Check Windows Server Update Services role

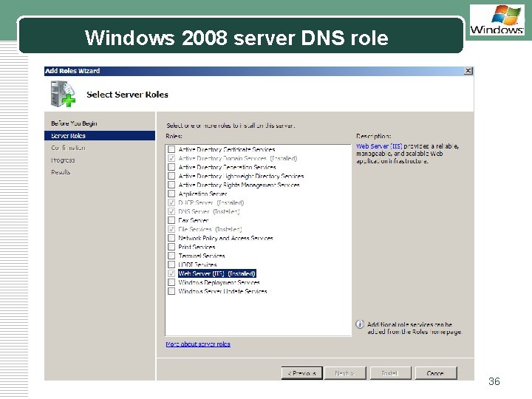point(171,291)
